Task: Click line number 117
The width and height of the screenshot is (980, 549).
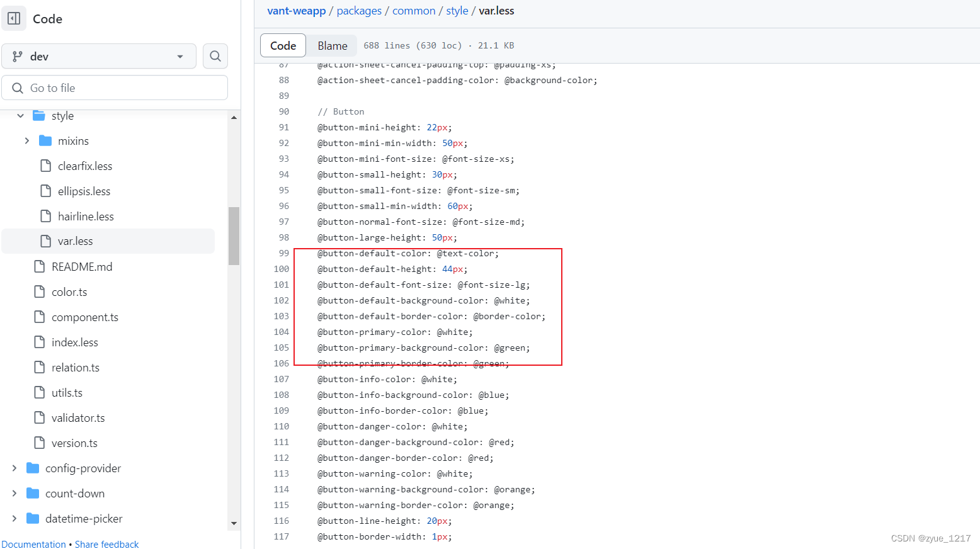Action: pyautogui.click(x=282, y=536)
